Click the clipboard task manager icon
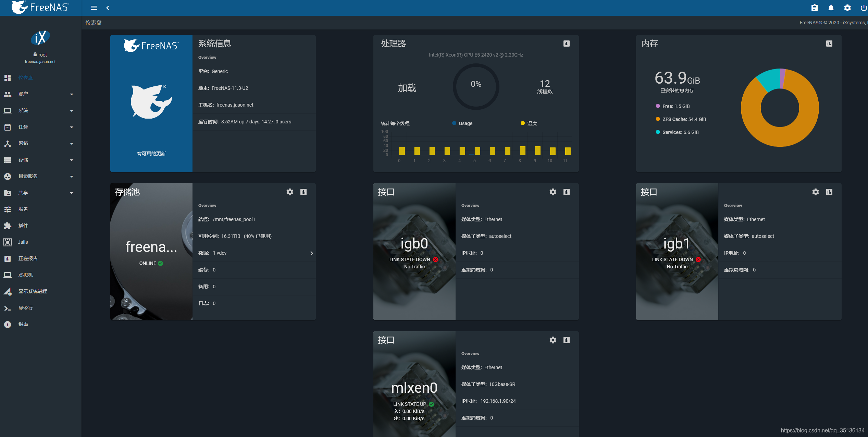The height and width of the screenshot is (437, 868). (x=815, y=8)
